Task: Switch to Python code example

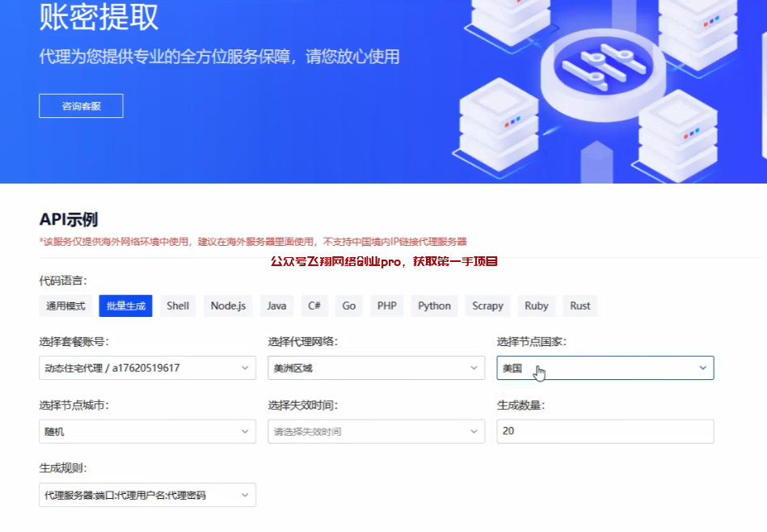Action: (434, 306)
